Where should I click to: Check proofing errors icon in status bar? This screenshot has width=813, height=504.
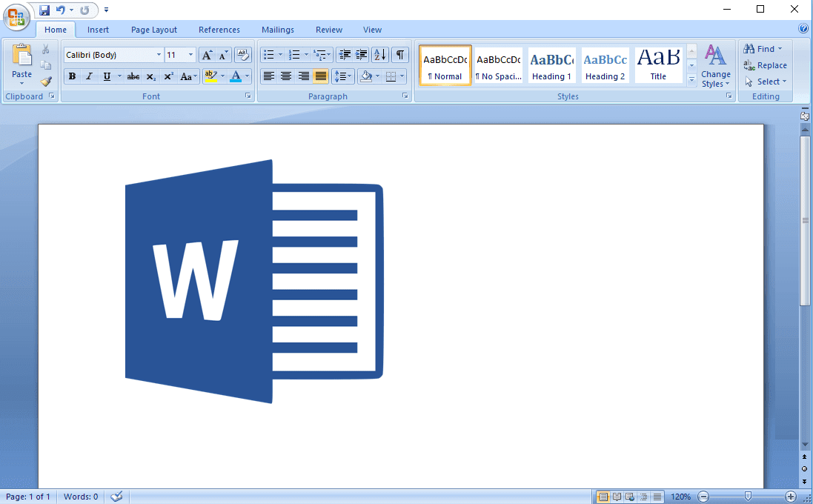[116, 497]
